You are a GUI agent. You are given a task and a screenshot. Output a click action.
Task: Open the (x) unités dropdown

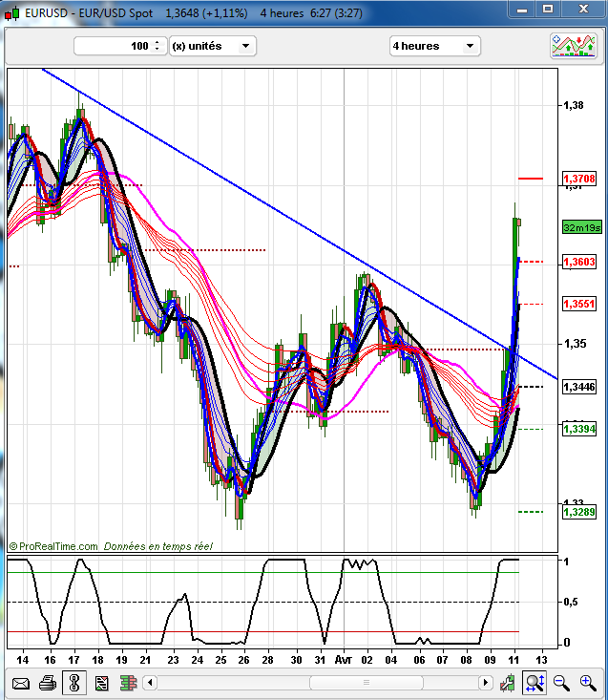(x=213, y=46)
